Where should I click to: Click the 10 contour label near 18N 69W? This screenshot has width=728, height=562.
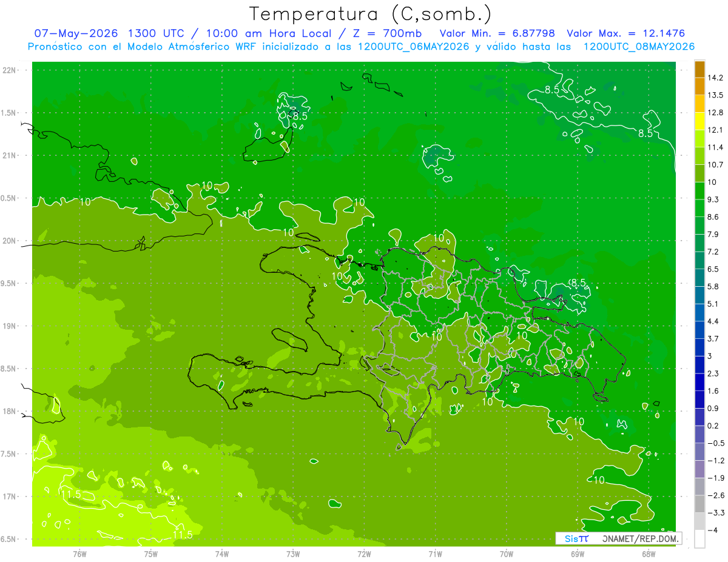click(x=578, y=421)
